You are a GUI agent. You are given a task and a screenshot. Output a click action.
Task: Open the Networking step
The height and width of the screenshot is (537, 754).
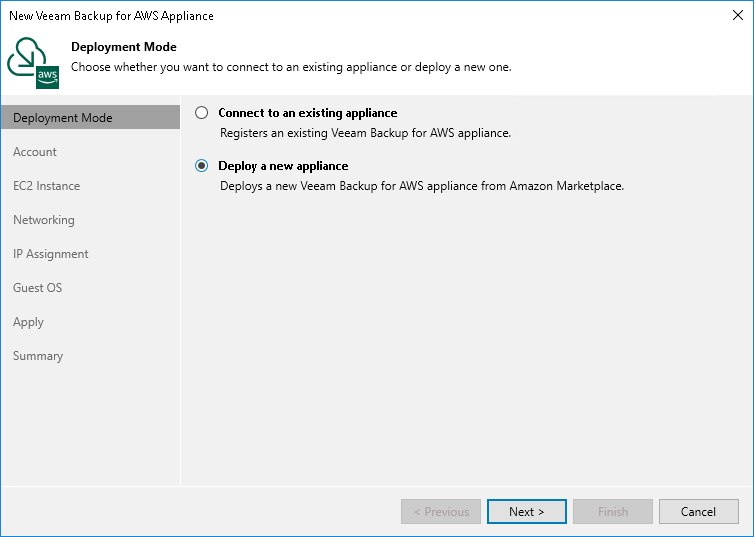tap(44, 220)
